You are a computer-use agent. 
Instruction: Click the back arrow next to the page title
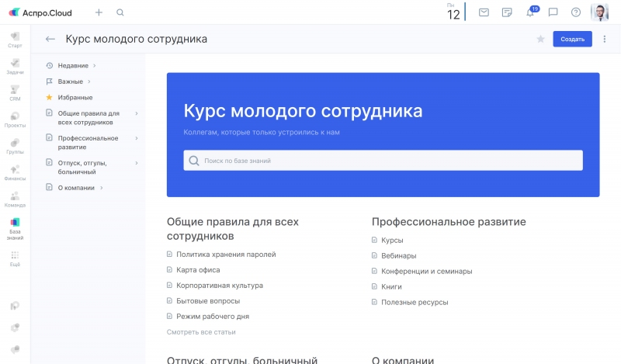pos(50,39)
